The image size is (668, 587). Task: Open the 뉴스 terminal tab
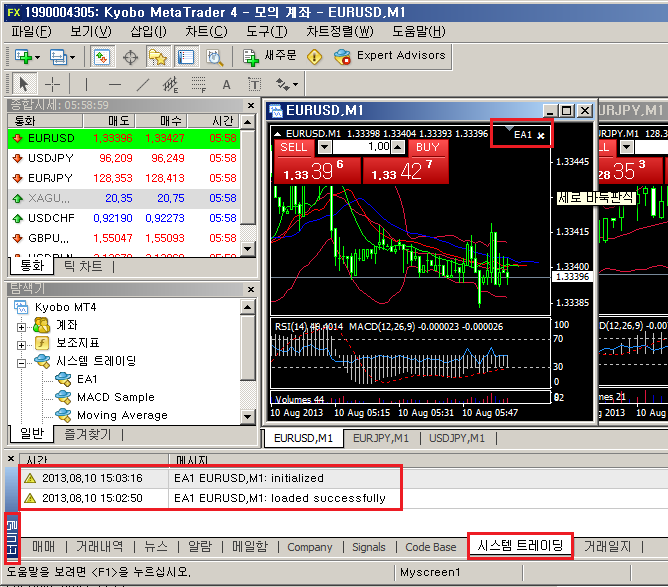click(155, 547)
